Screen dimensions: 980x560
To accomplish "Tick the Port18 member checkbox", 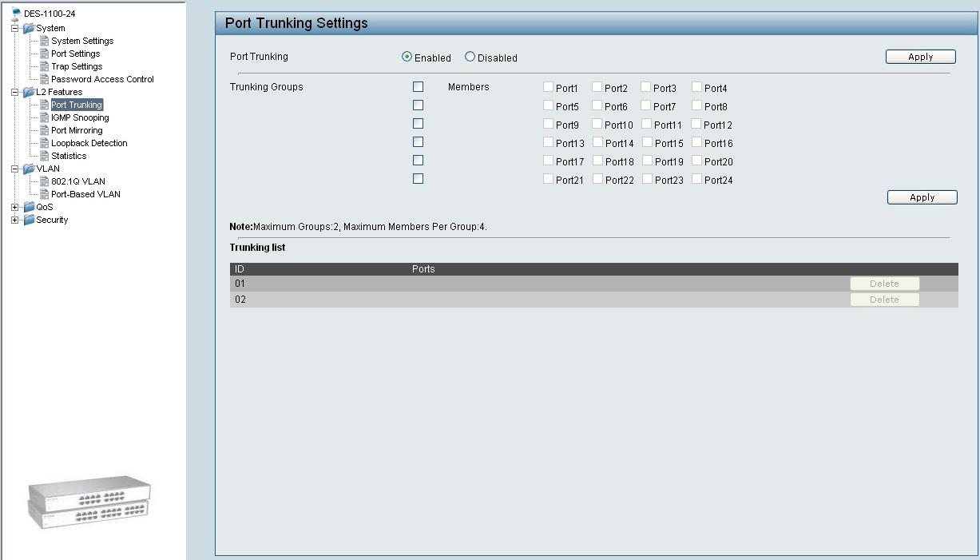I will (597, 161).
